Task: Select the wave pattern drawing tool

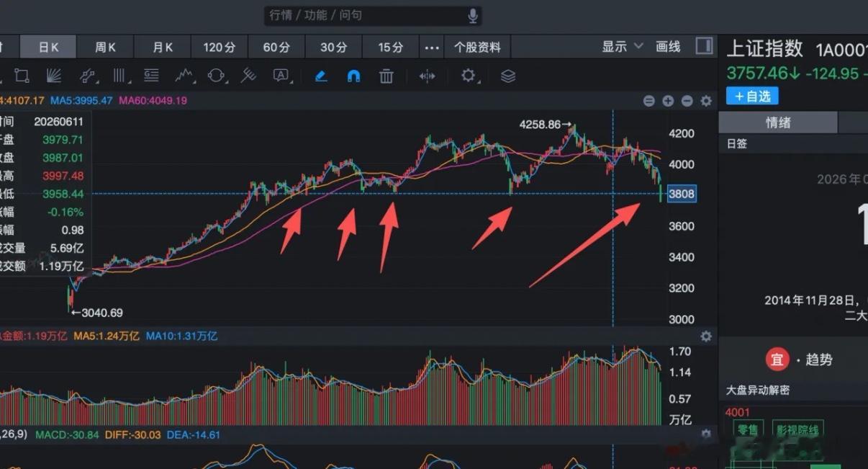Action: coord(184,76)
